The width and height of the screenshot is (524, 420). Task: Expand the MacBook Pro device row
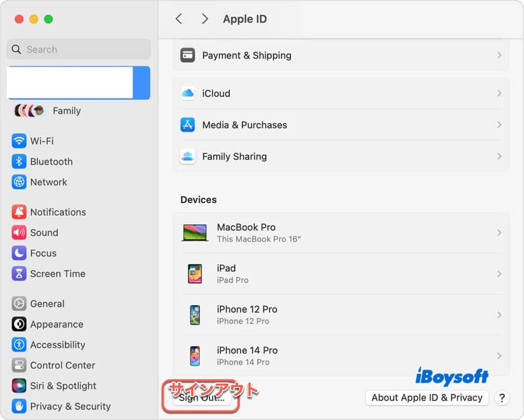[339, 233]
